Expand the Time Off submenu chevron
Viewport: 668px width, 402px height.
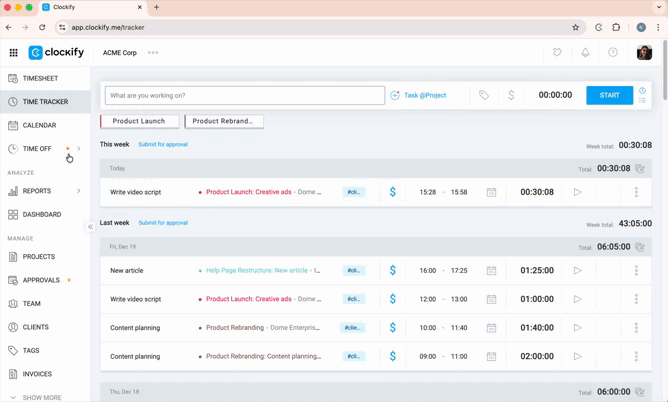pos(79,149)
